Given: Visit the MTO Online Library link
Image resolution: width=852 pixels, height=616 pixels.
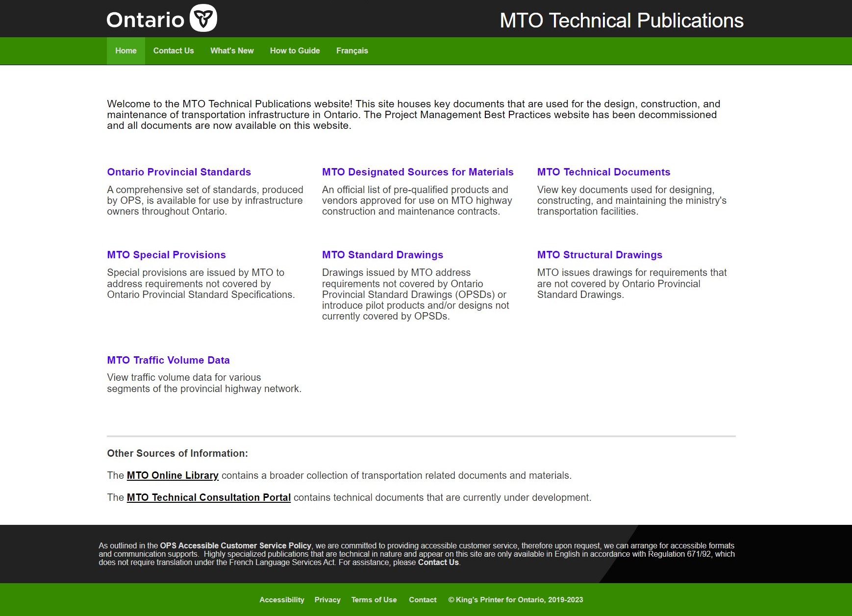Looking at the screenshot, I should click(x=173, y=475).
